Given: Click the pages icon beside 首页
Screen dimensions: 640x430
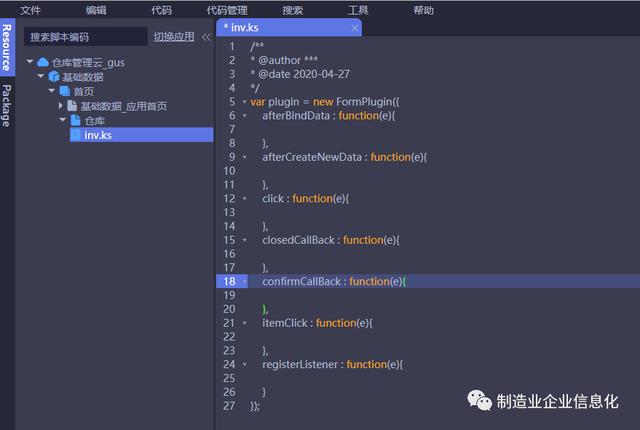Looking at the screenshot, I should 65,91.
